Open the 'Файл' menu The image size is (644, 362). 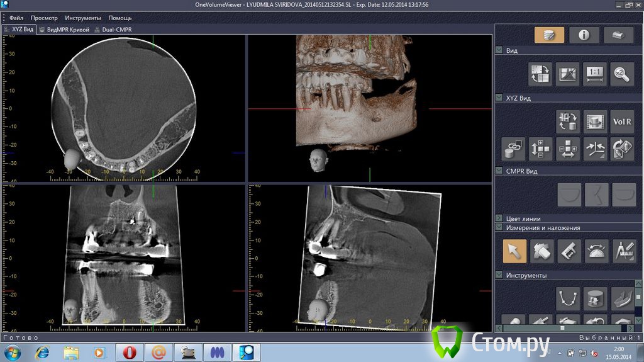pos(16,18)
